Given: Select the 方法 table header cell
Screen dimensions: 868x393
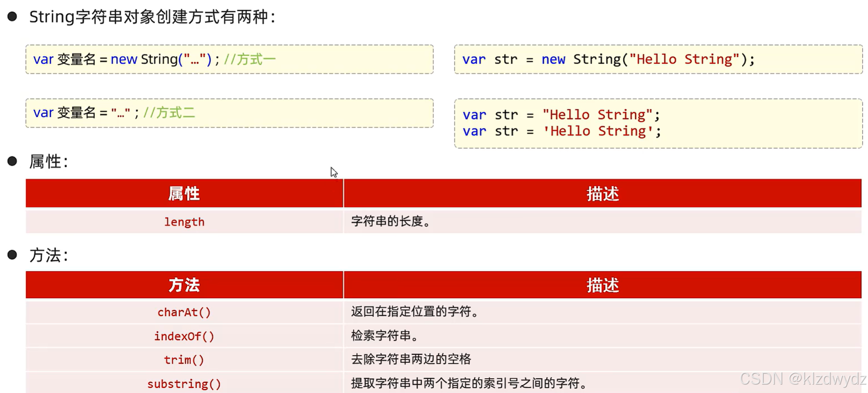Looking at the screenshot, I should tap(184, 285).
